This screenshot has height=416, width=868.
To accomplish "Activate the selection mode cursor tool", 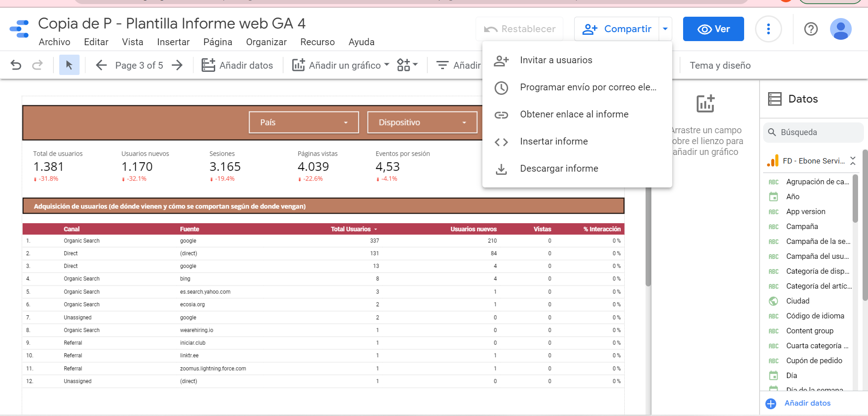I will coord(69,65).
